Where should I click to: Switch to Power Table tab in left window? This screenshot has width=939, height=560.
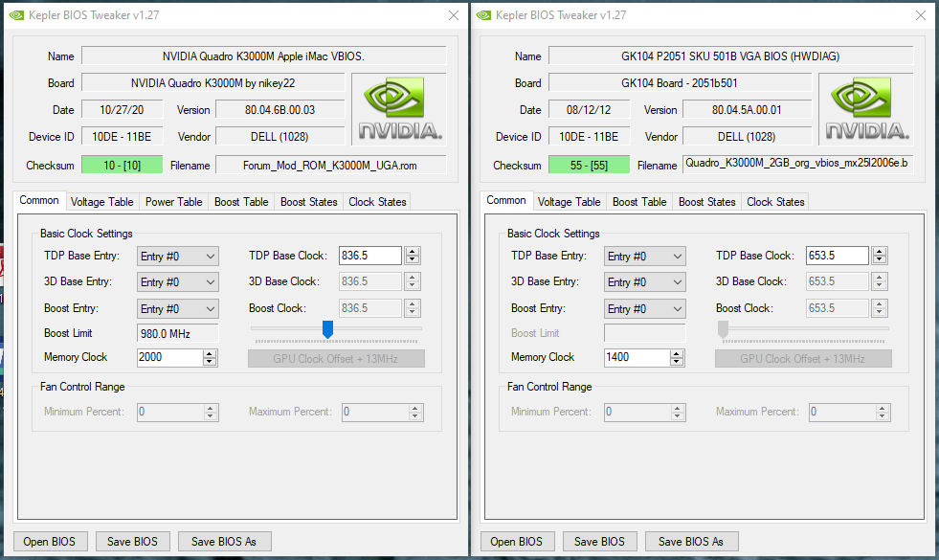coord(173,202)
